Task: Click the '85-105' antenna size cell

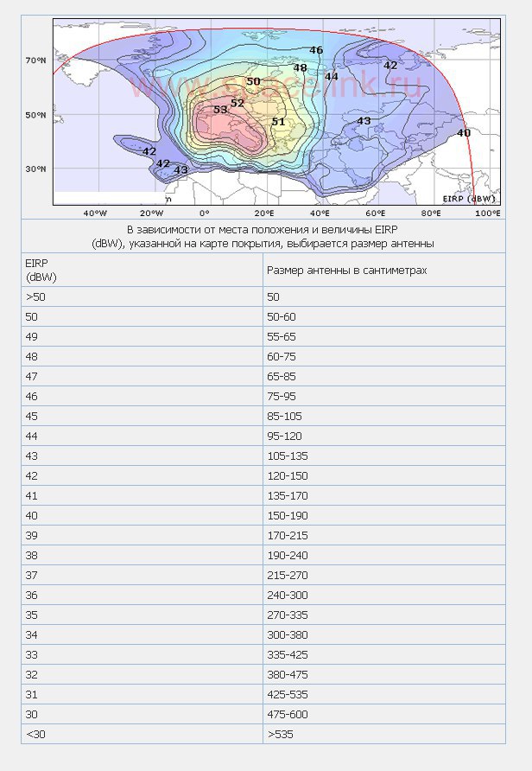Action: [x=384, y=416]
